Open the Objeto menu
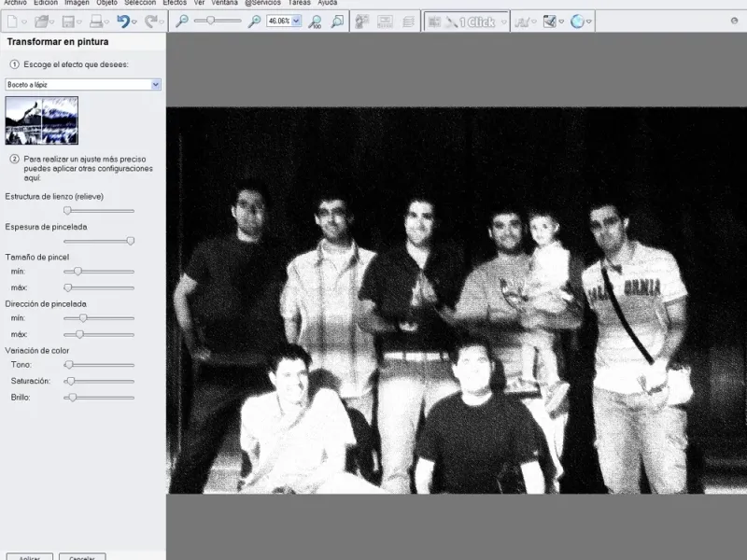Viewport: 747px width, 560px height. click(106, 3)
